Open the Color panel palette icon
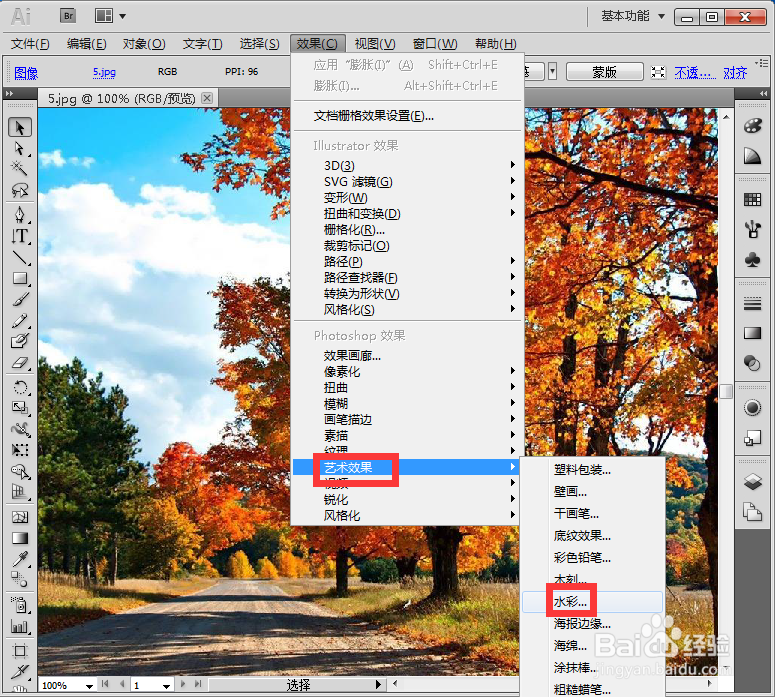Viewport: 775px width, 697px height. click(752, 126)
